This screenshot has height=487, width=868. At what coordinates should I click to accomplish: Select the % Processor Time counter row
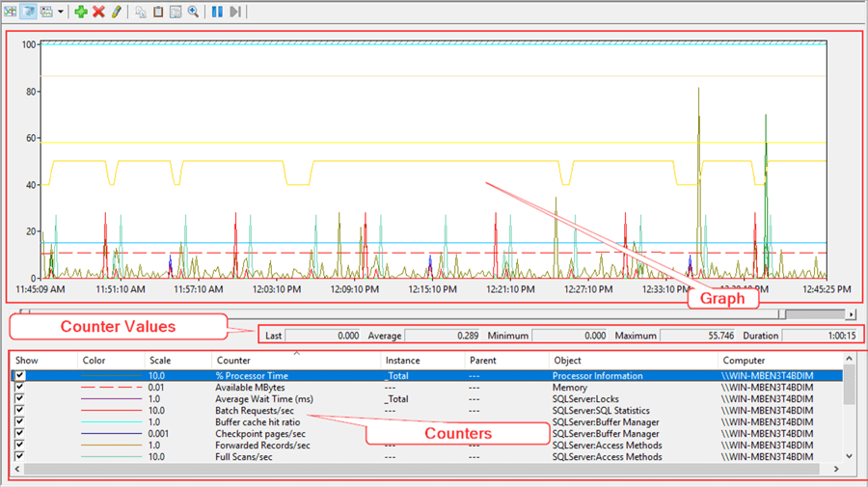point(427,375)
